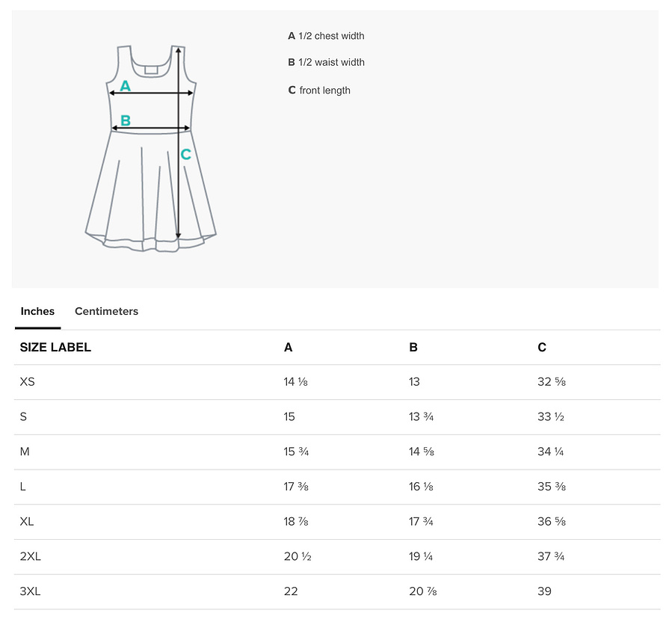Select the Inches tab
The height and width of the screenshot is (634, 672).
(37, 311)
